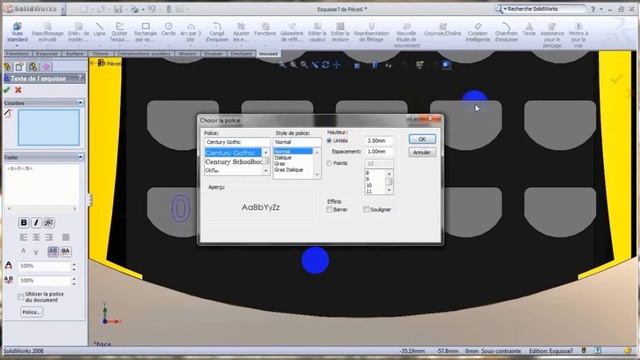Click the Cotation intelligente tool
The width and height of the screenshot is (640, 360).
478,32
